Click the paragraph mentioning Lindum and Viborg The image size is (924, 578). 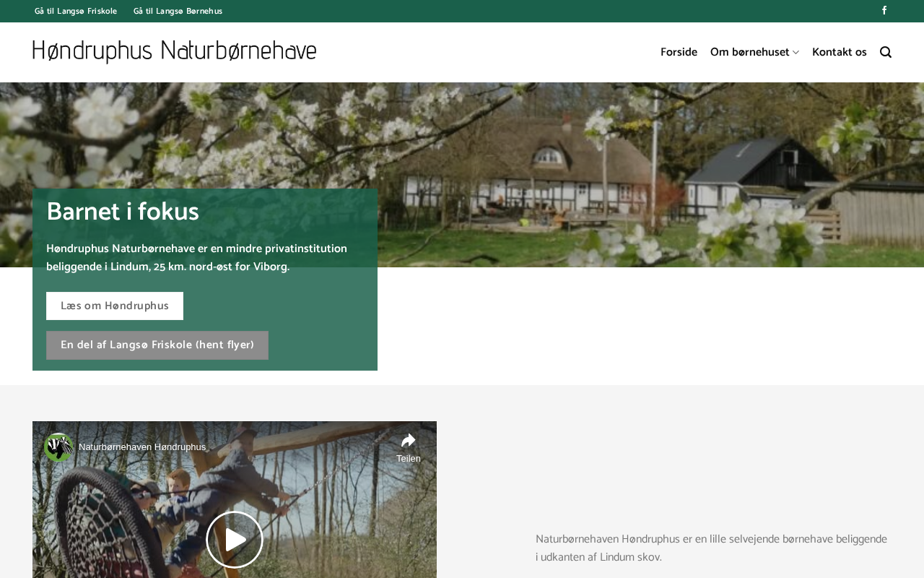[197, 258]
